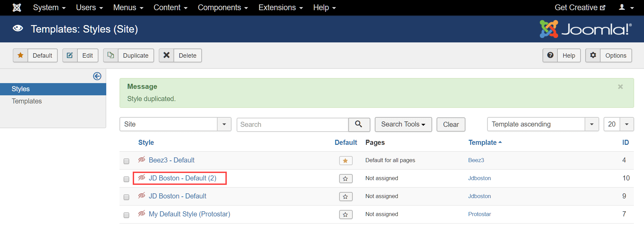Open the Extensions menu
Screen dimensions: 644x251
(x=280, y=7)
